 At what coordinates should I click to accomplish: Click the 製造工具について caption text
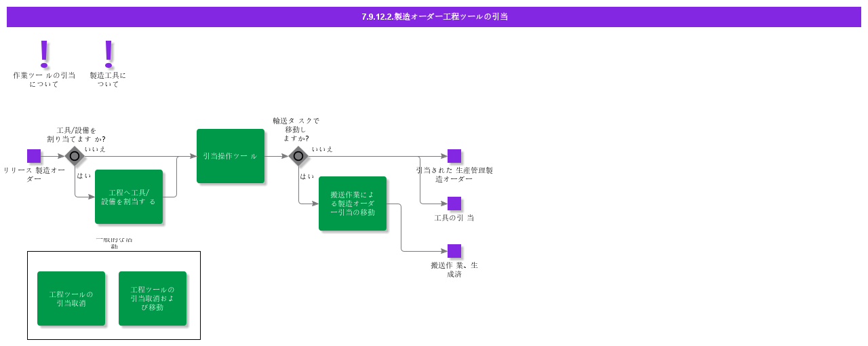click(108, 79)
